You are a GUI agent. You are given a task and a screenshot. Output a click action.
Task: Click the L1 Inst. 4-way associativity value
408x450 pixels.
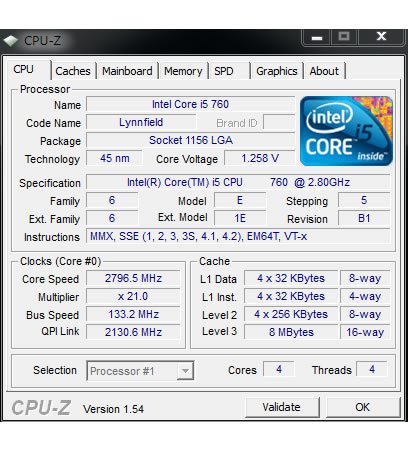coord(365,296)
